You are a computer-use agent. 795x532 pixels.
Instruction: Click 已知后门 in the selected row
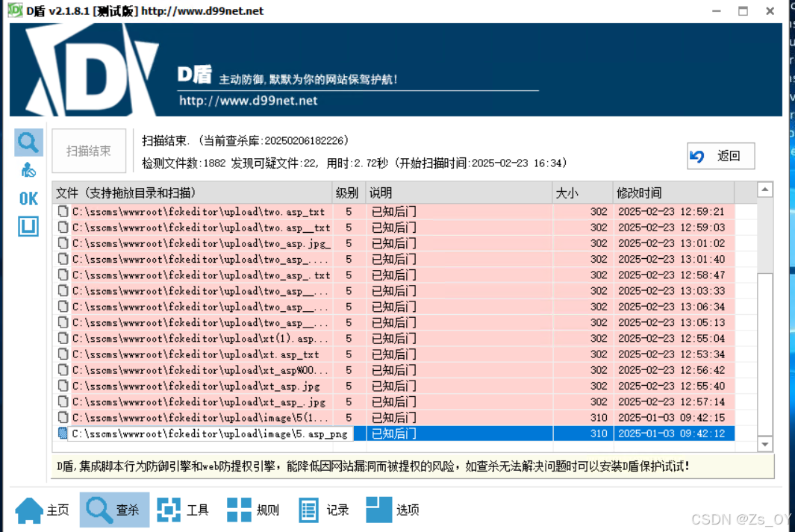click(394, 434)
